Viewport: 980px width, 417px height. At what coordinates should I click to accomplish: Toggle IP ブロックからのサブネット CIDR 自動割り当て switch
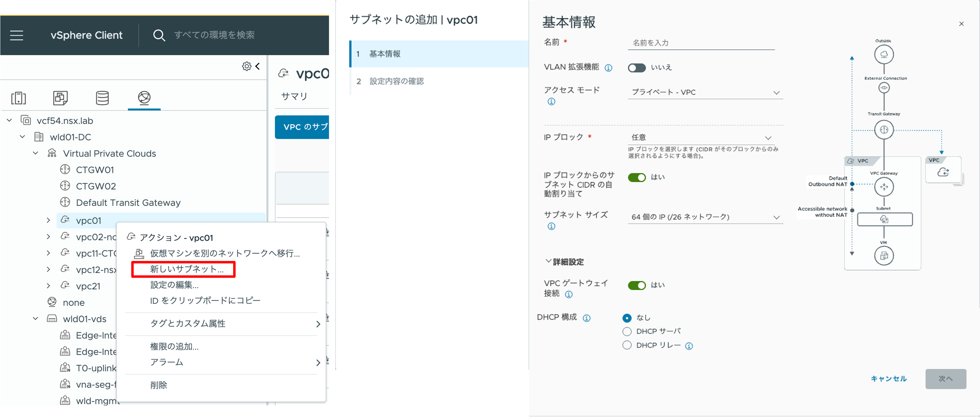coord(637,177)
